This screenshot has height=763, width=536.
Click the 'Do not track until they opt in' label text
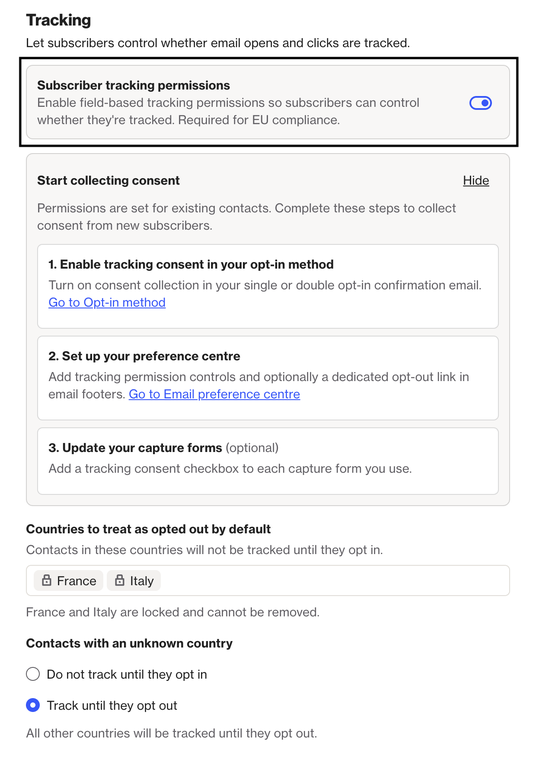click(x=127, y=674)
